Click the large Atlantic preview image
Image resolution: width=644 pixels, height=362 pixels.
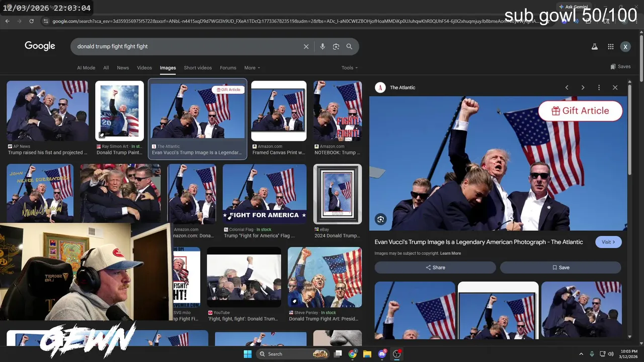(498, 163)
